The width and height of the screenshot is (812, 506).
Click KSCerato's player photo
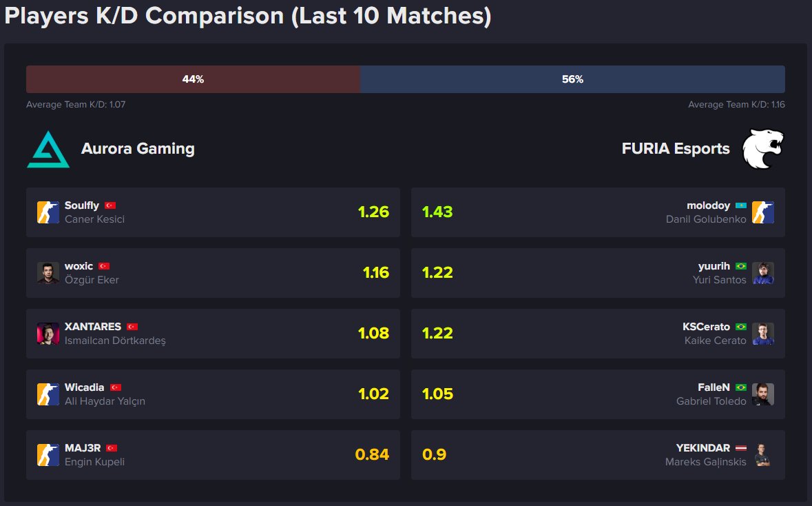pyautogui.click(x=763, y=334)
